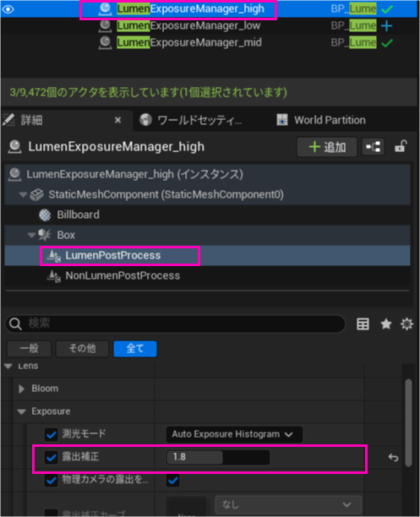Click the LumenPostProcess component icon
This screenshot has height=517, width=420.
pos(54,256)
